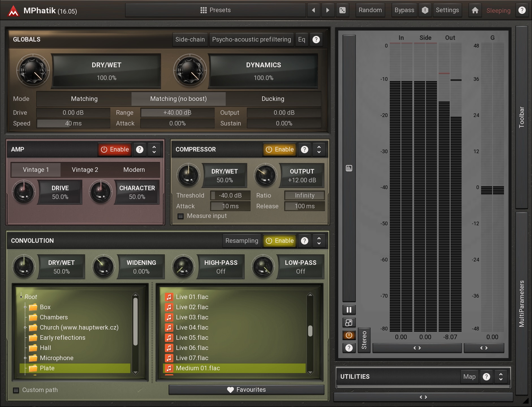Collapse the Convolution section arrows
Viewport: 532px width, 407px height.
pos(319,241)
